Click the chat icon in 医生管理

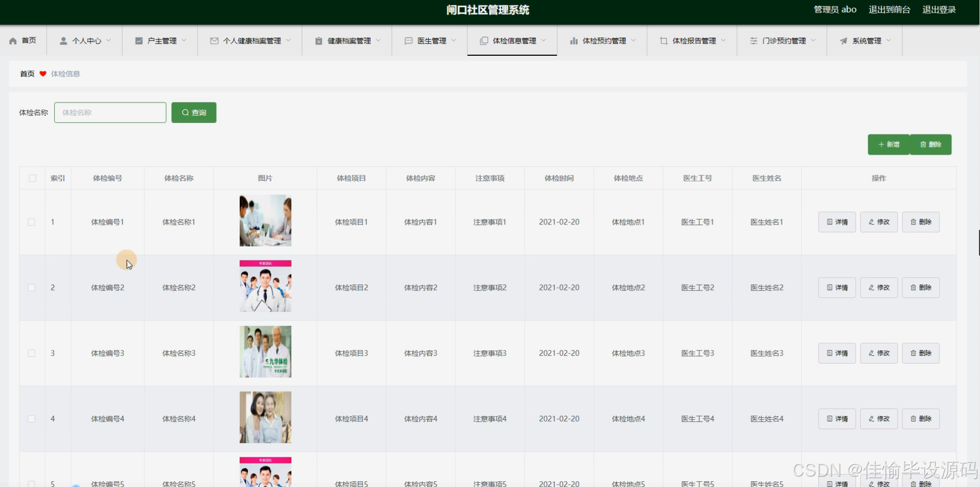[x=408, y=41]
